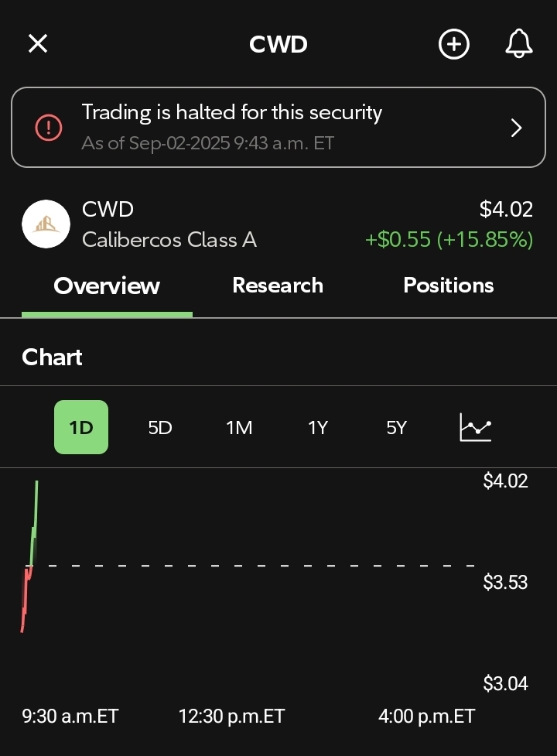The image size is (557, 756).
Task: Switch chart range to 5Y
Action: 397,428
